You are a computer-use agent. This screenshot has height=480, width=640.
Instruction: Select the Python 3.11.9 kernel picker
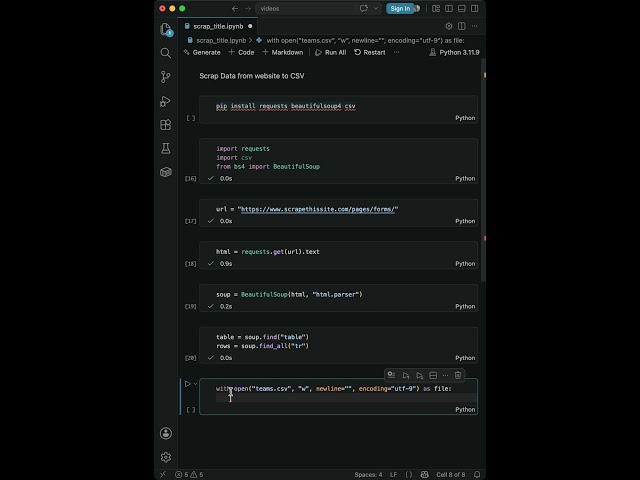click(x=454, y=52)
